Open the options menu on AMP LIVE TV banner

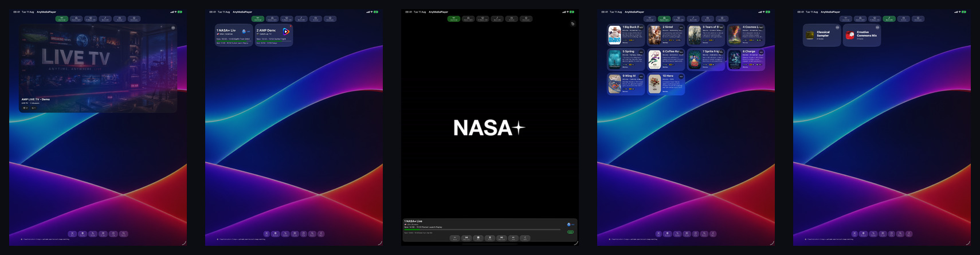[173, 28]
